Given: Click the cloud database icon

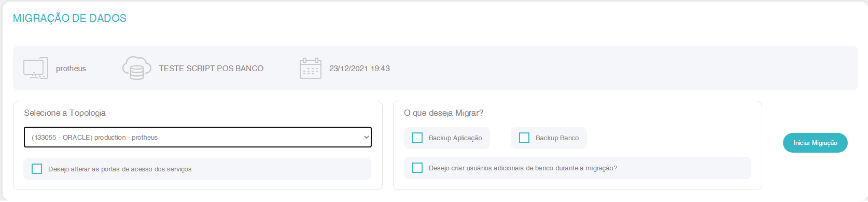Looking at the screenshot, I should pyautogui.click(x=137, y=68).
